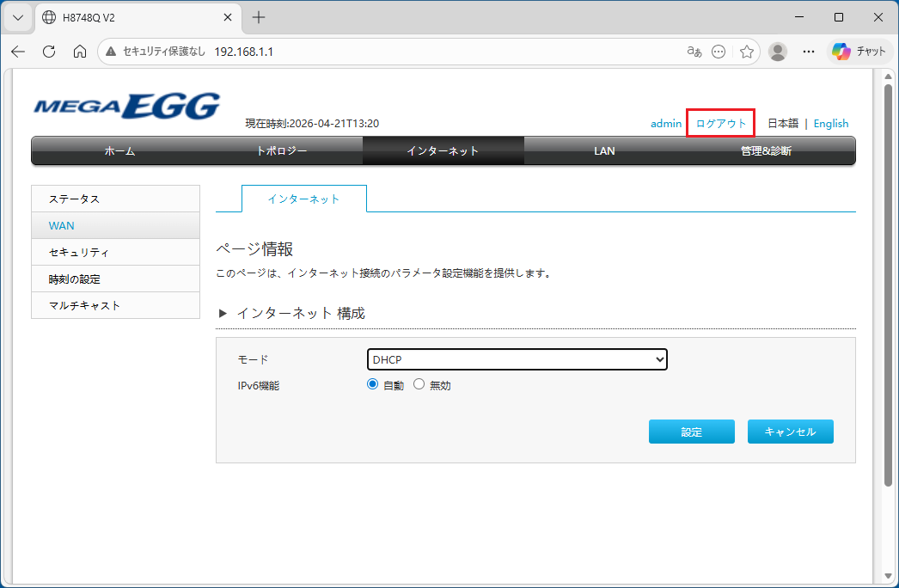
Task: Open browser profile avatar icon
Action: click(778, 52)
